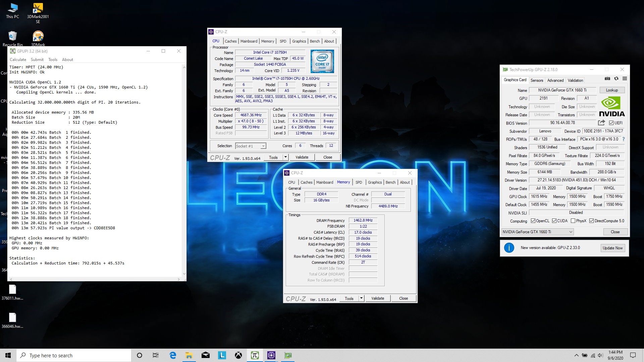Open Calculate menu in GPUPI

(x=18, y=60)
